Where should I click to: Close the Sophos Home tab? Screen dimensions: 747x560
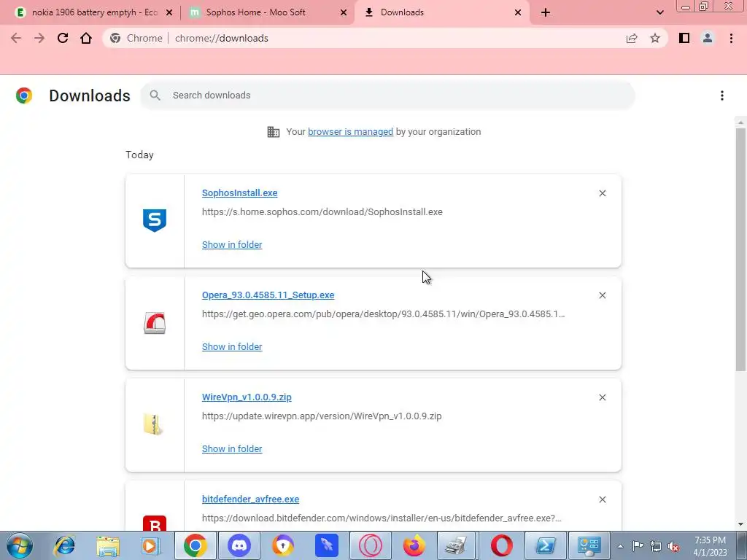[x=344, y=12]
